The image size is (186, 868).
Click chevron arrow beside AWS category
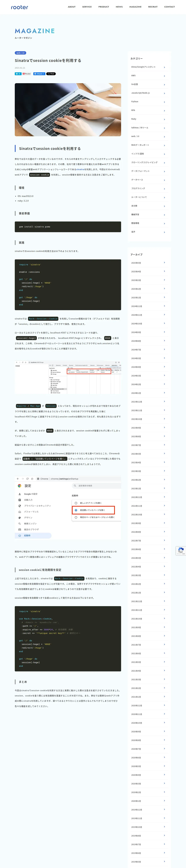click(x=164, y=76)
